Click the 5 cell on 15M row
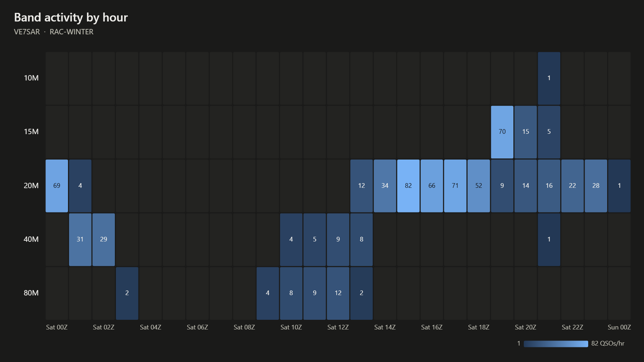 click(x=549, y=132)
